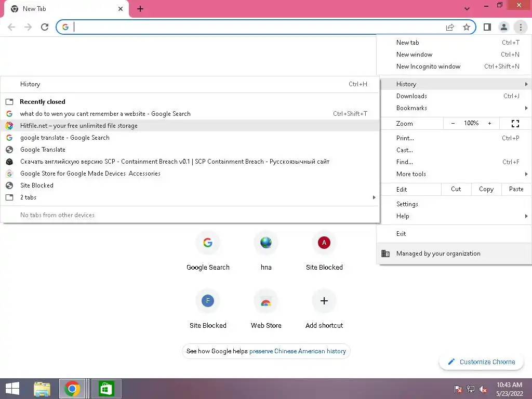Click the network tray icon
The height and width of the screenshot is (399, 532).
click(x=471, y=389)
